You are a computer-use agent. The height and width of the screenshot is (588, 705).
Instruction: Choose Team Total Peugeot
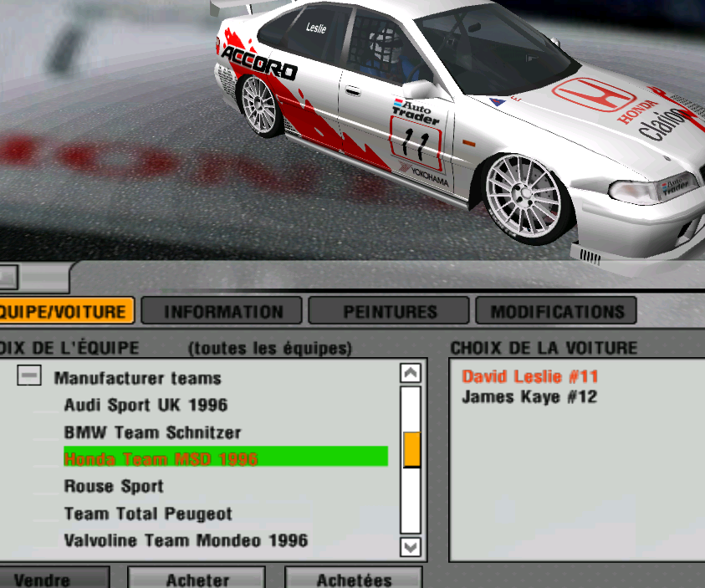tap(148, 514)
